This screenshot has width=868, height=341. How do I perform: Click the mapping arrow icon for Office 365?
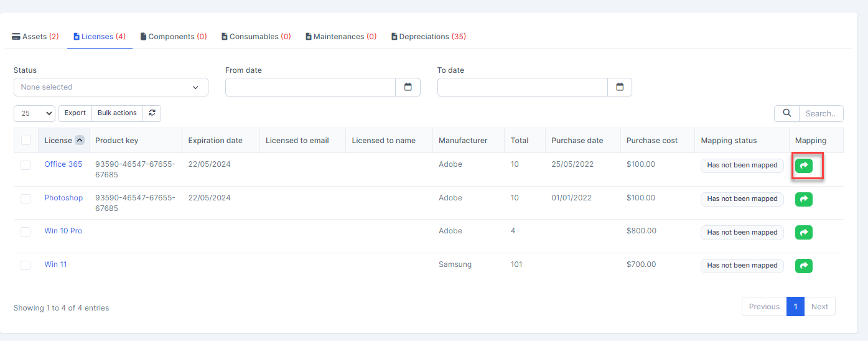[804, 166]
